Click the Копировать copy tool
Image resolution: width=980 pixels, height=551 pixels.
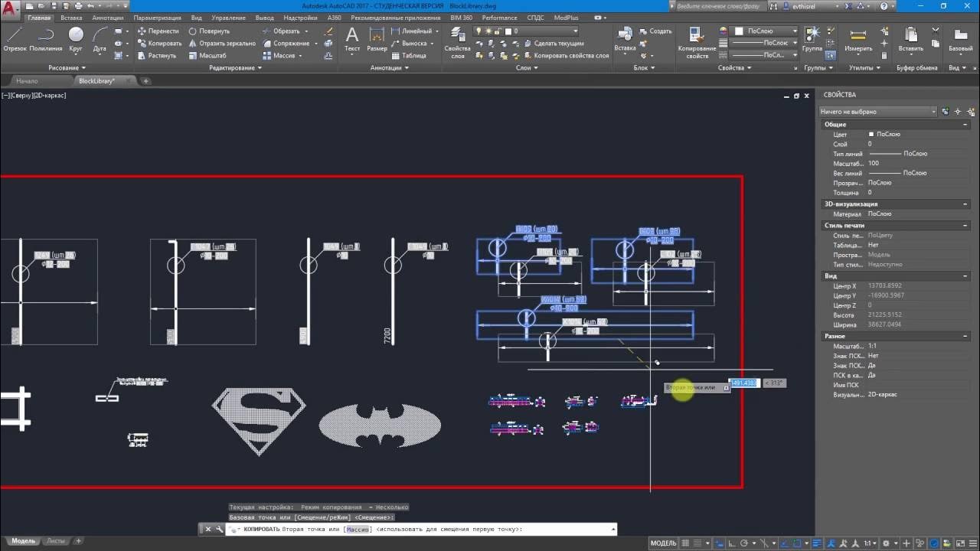(x=159, y=44)
